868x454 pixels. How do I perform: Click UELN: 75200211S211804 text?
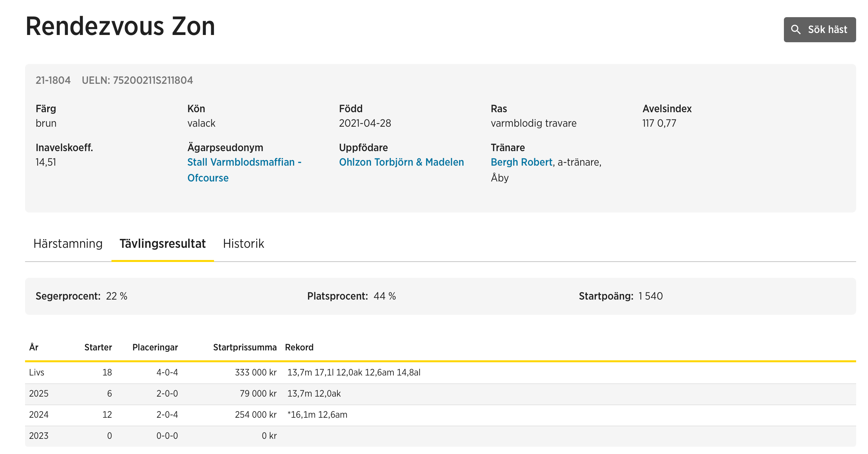pyautogui.click(x=137, y=80)
